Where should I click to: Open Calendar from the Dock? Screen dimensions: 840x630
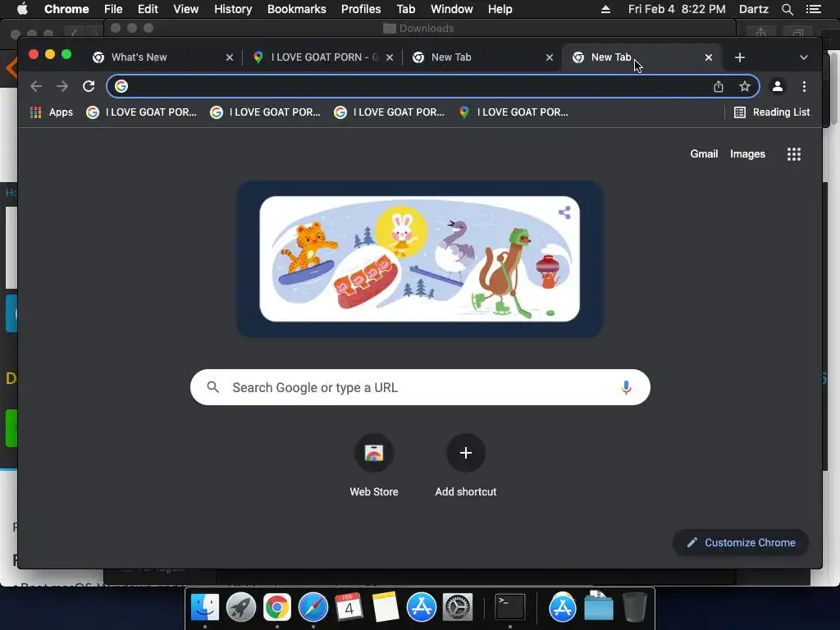[349, 608]
